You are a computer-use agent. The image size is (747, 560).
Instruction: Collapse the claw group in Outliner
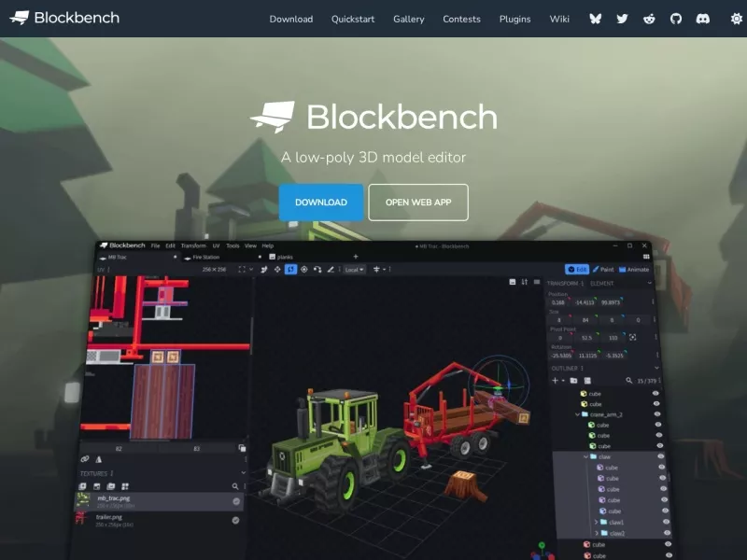(586, 456)
